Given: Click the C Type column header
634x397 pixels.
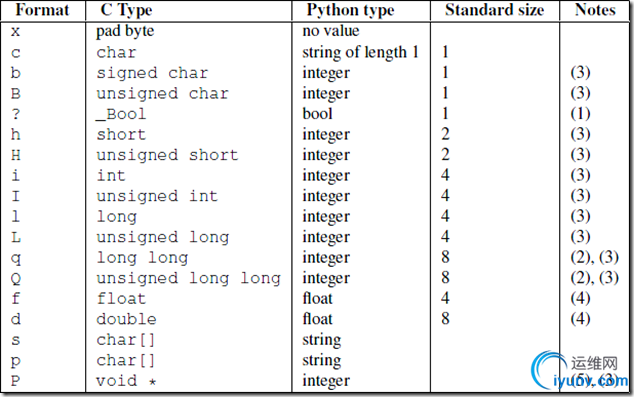Looking at the screenshot, I should 126,11.
